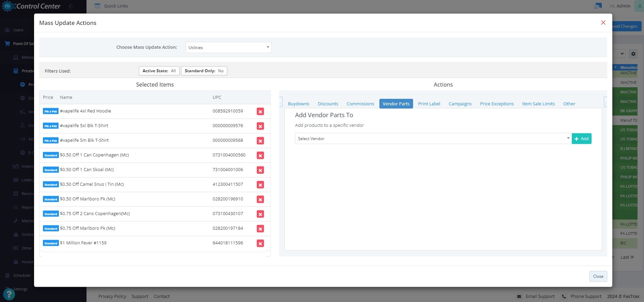
Task: Switch to the Price Exceptions tab
Action: [497, 104]
